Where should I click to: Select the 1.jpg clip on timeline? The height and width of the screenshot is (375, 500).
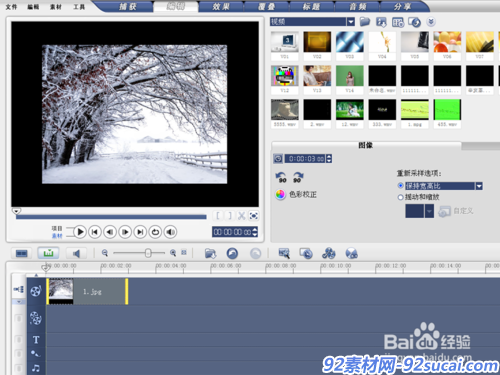[87, 292]
